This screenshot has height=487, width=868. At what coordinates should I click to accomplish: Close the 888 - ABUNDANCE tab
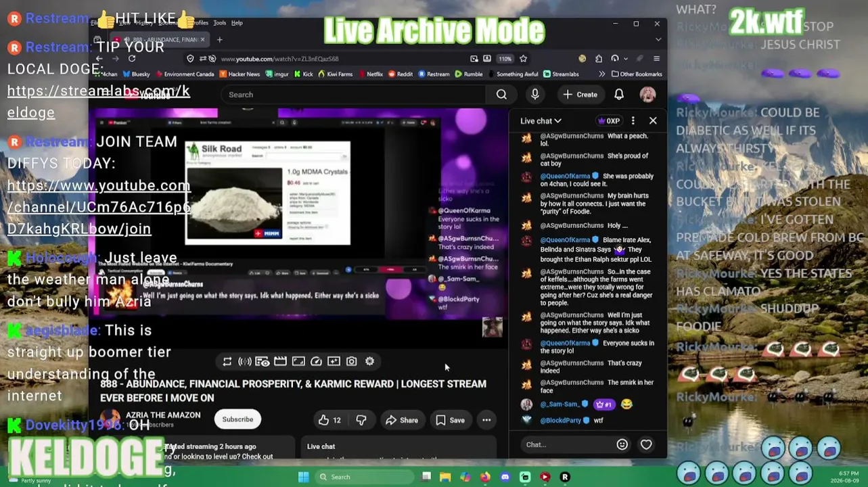point(202,40)
